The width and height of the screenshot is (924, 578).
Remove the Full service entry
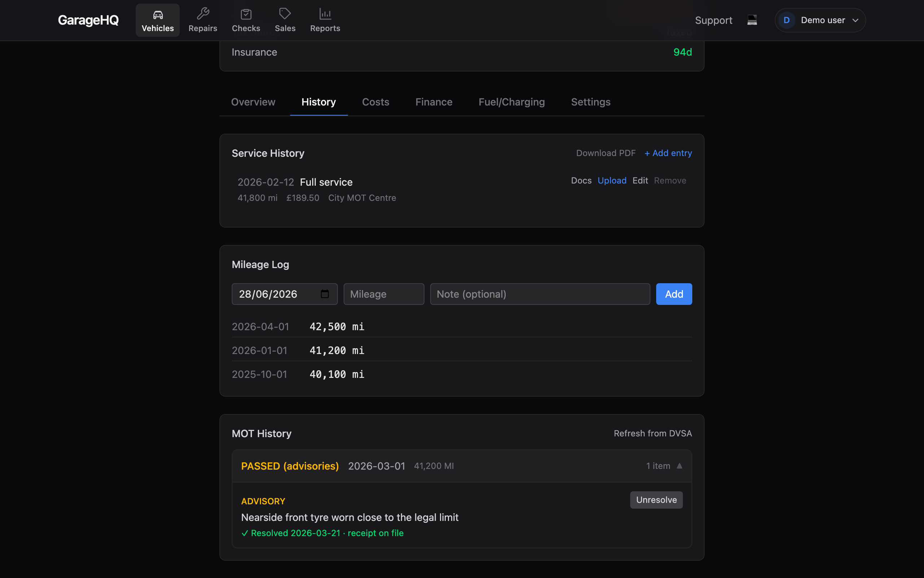pyautogui.click(x=670, y=180)
